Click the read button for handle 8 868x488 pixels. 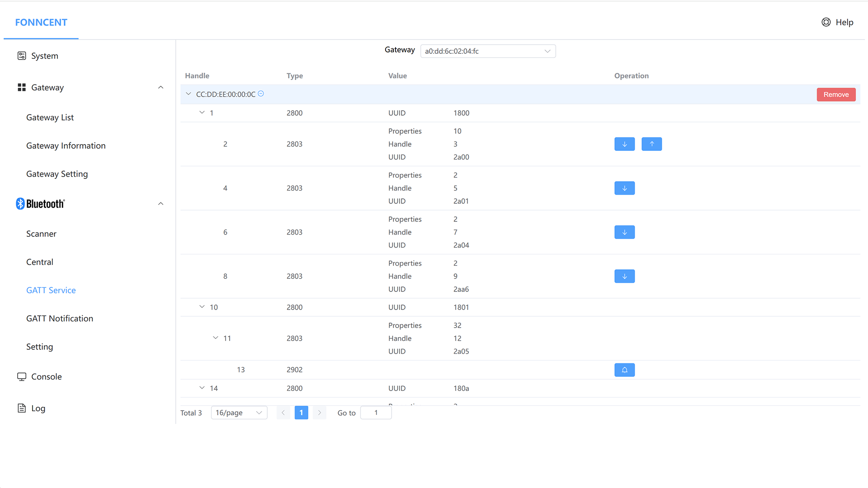tap(624, 276)
